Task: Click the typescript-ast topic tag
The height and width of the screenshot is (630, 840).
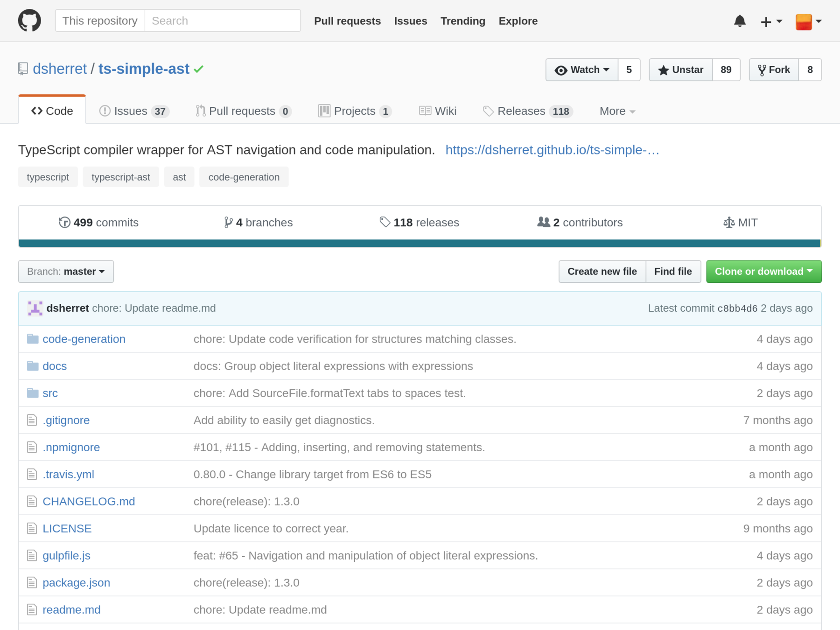Action: [121, 177]
